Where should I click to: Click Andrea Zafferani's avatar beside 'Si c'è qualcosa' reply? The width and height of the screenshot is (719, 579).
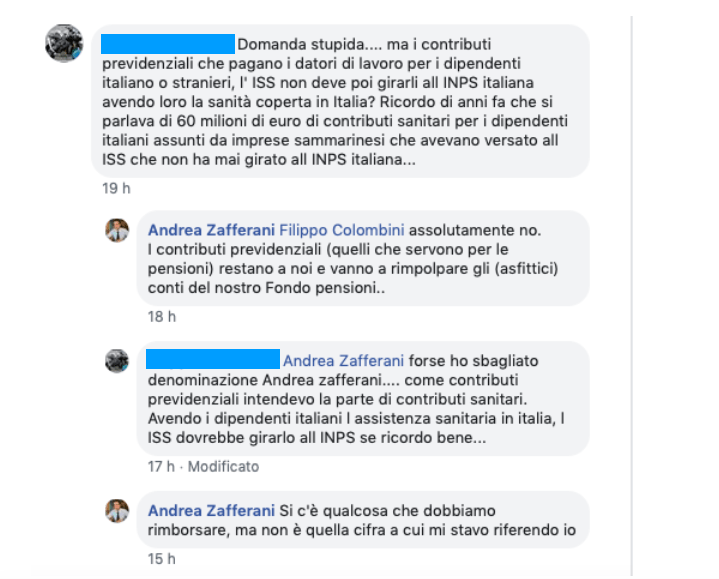coord(117,511)
